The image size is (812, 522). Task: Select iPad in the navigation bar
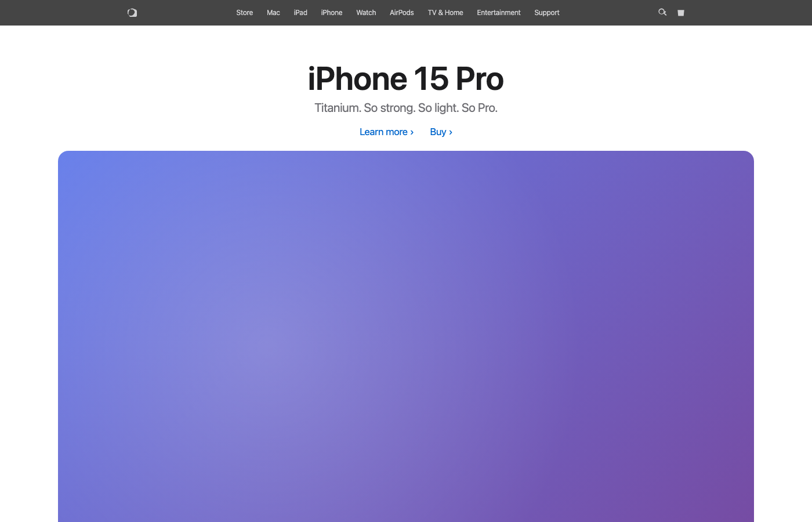(x=300, y=13)
